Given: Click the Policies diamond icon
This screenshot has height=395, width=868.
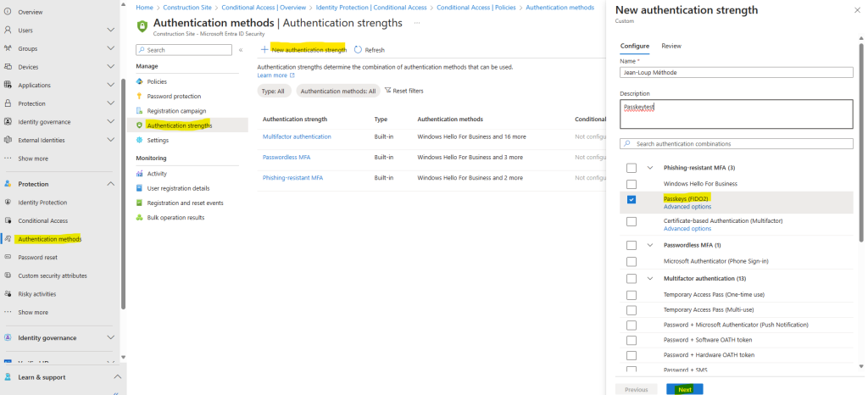Looking at the screenshot, I should [140, 81].
